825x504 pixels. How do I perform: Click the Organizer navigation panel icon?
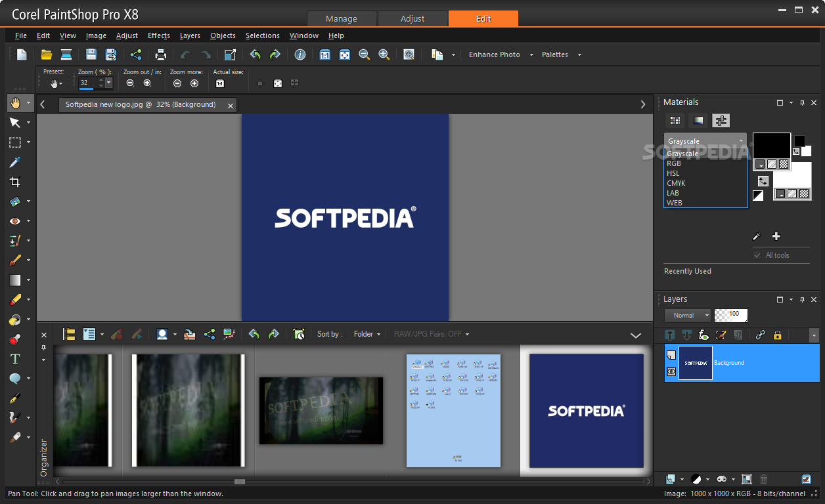point(69,334)
